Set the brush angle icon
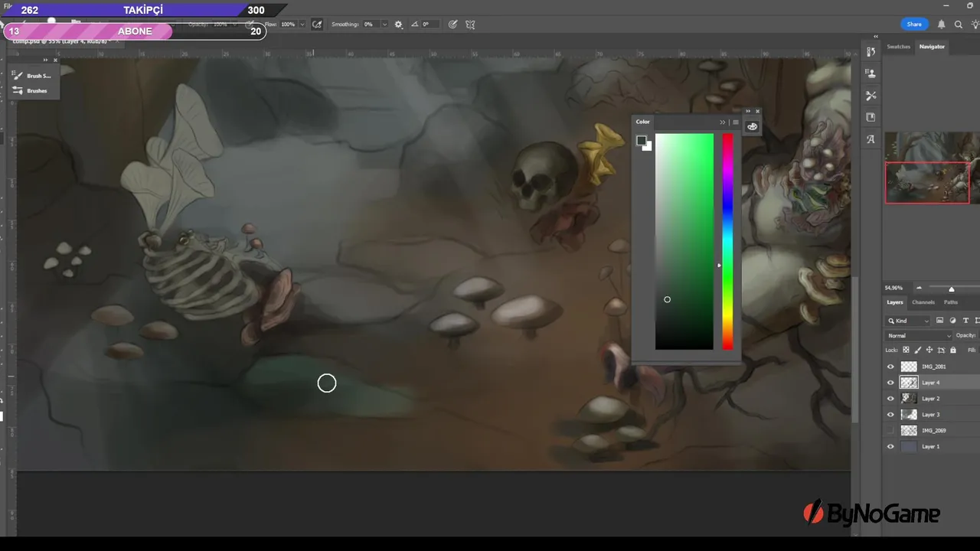Screen dimensions: 980x551 415,24
